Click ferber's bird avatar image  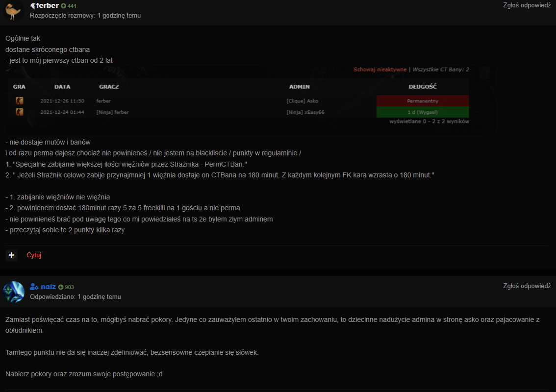[13, 11]
